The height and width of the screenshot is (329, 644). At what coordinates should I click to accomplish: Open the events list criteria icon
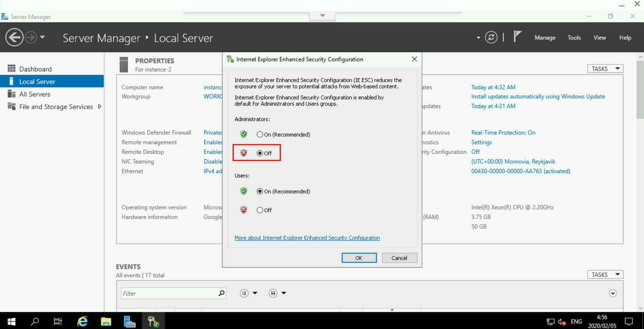point(244,293)
